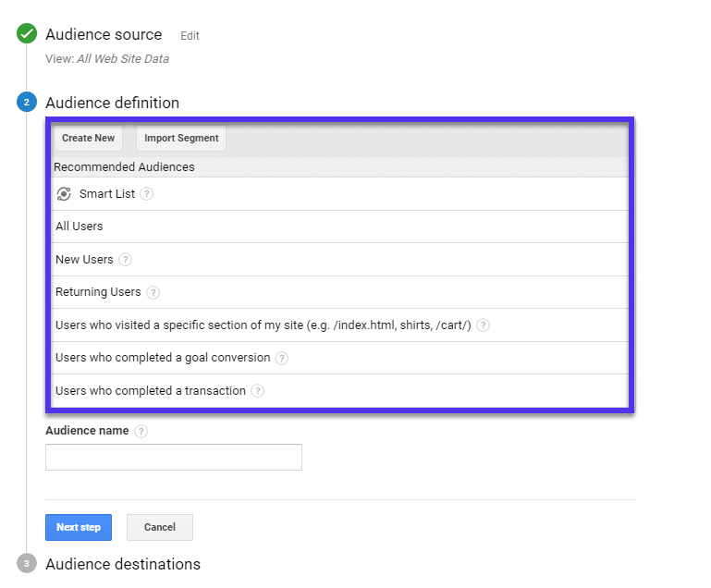Click help icon beside Smart List
Viewport: 711px width, 588px height.
tap(147, 194)
